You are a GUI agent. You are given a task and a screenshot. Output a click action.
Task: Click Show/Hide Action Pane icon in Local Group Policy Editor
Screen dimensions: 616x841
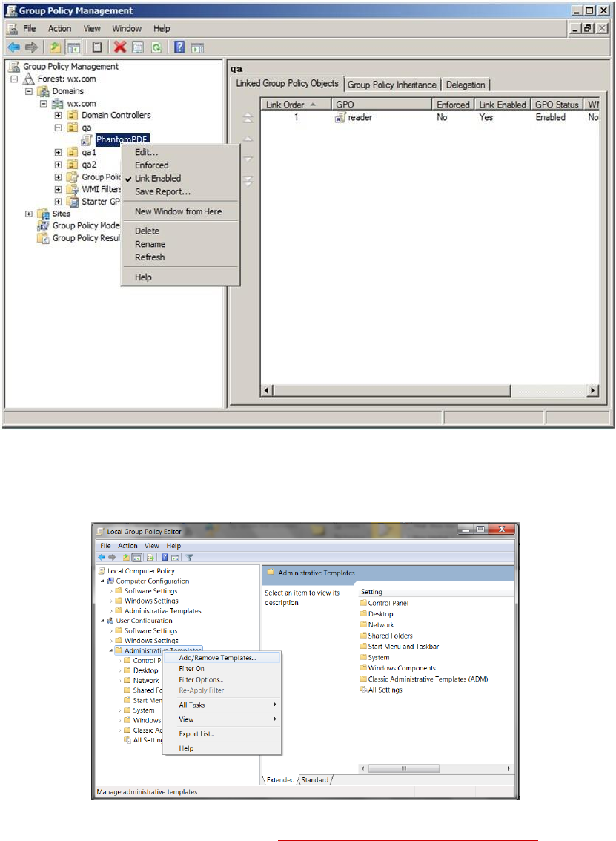click(175, 557)
